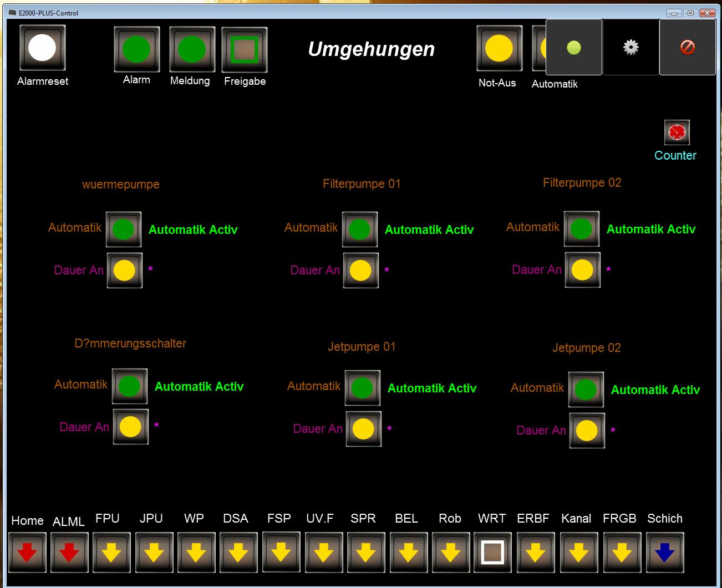Select the WRT square button
722x588 pixels.
[x=492, y=553]
